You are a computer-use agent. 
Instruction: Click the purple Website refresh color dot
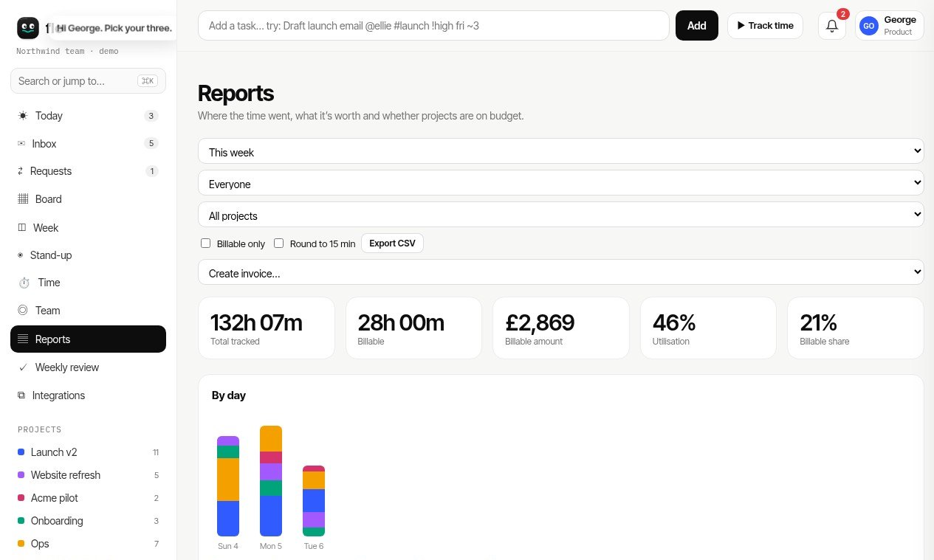pyautogui.click(x=21, y=475)
